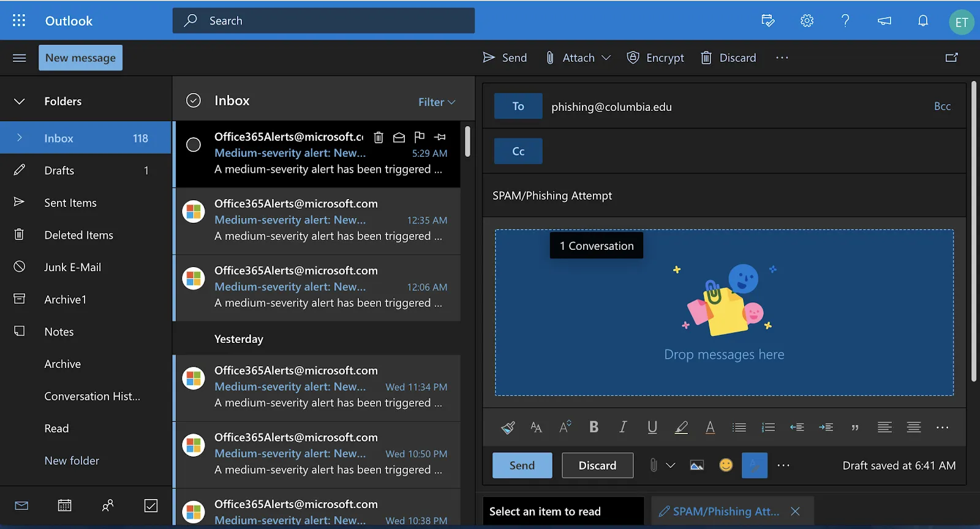Open attach options arrow beside paperclip
Image resolution: width=980 pixels, height=529 pixels.
pyautogui.click(x=671, y=465)
